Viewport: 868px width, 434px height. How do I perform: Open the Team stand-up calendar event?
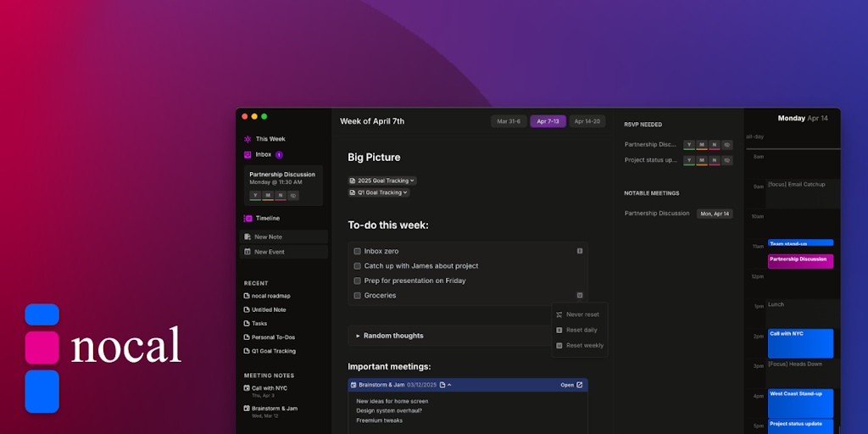pos(800,242)
